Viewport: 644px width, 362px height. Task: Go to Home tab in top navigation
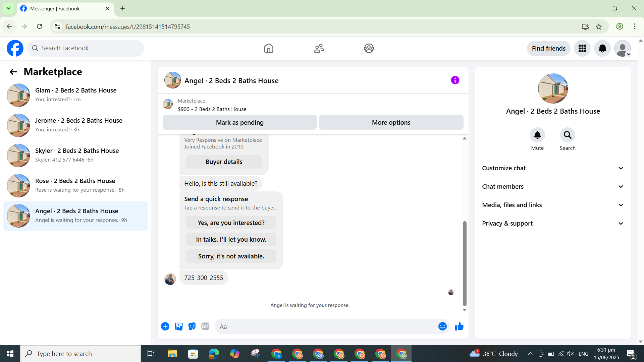point(268,49)
